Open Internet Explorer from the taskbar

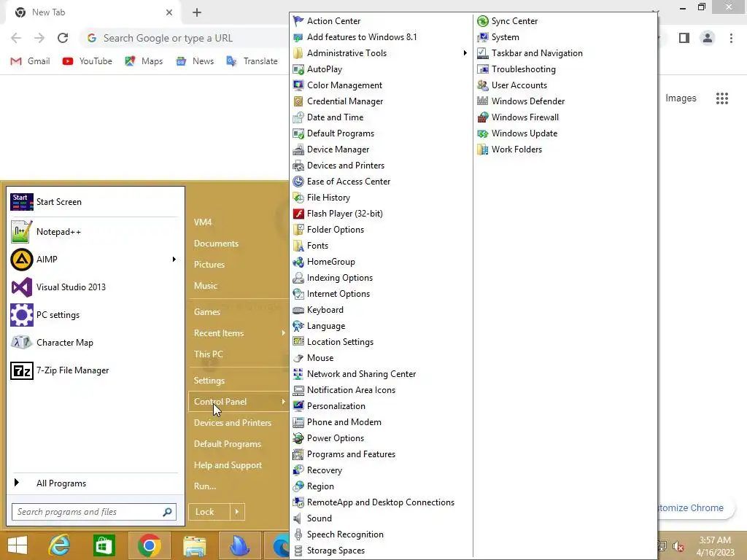pos(60,545)
